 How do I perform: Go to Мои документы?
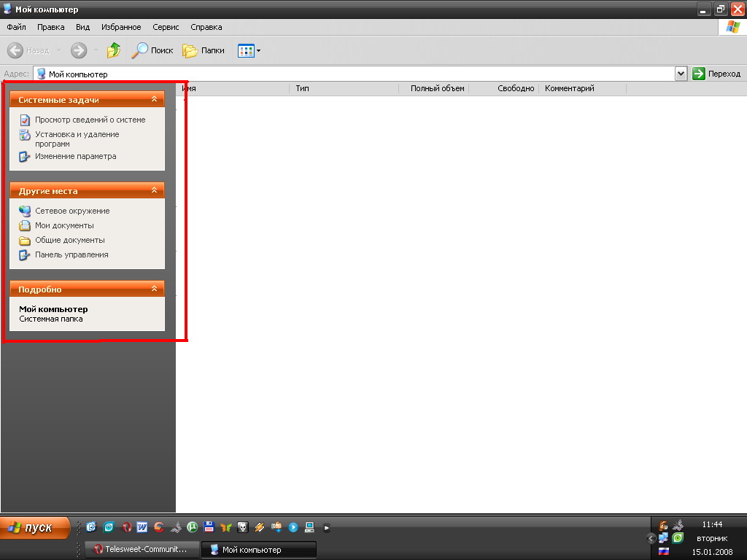coord(64,226)
